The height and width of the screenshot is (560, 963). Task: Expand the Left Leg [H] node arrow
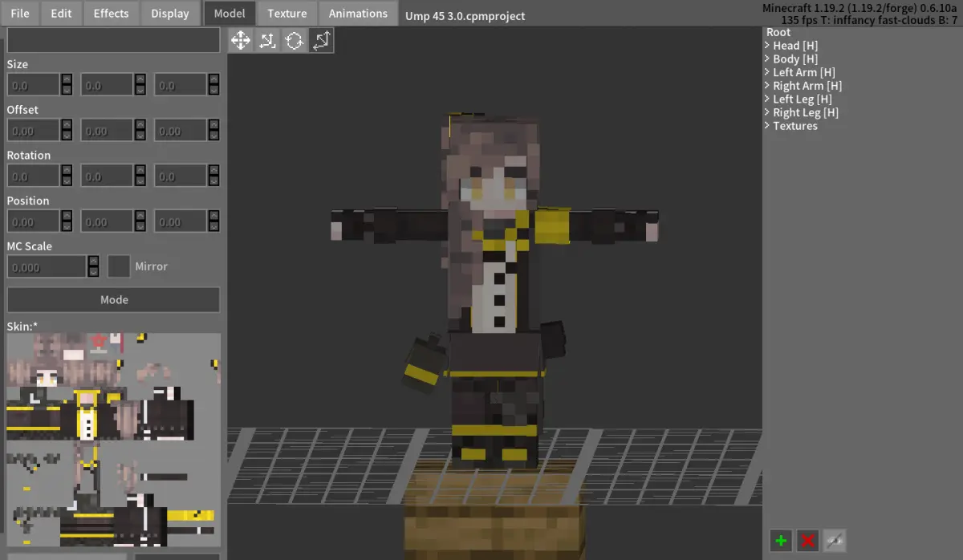[767, 99]
